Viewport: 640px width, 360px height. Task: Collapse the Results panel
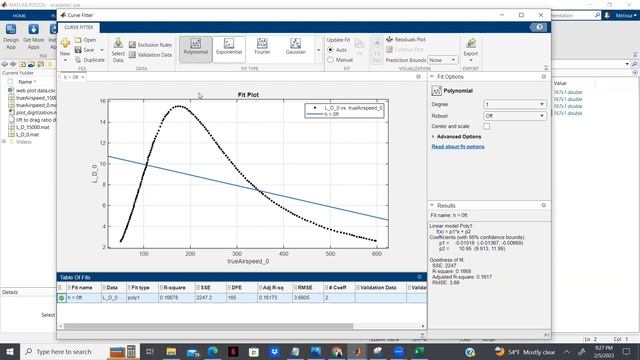pos(432,205)
